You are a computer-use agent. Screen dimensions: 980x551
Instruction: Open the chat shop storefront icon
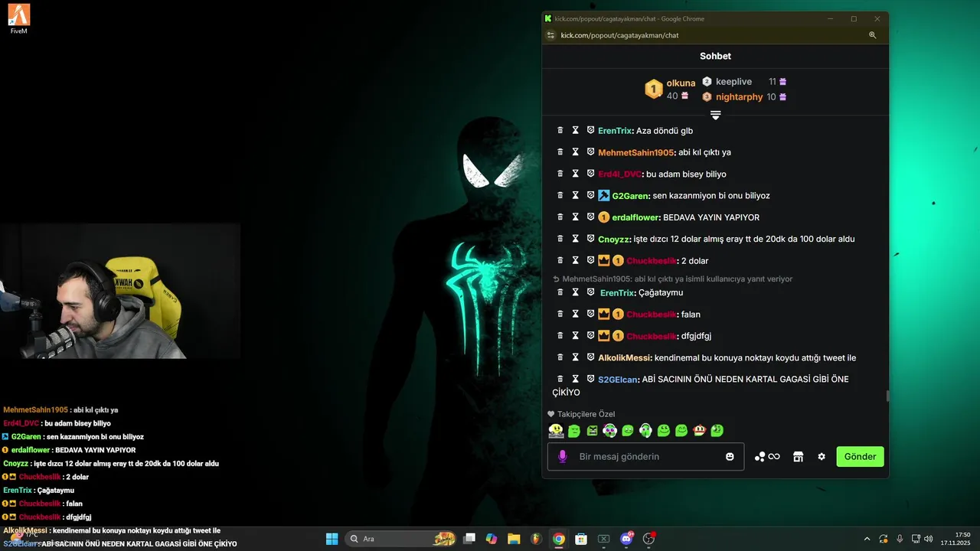point(798,456)
